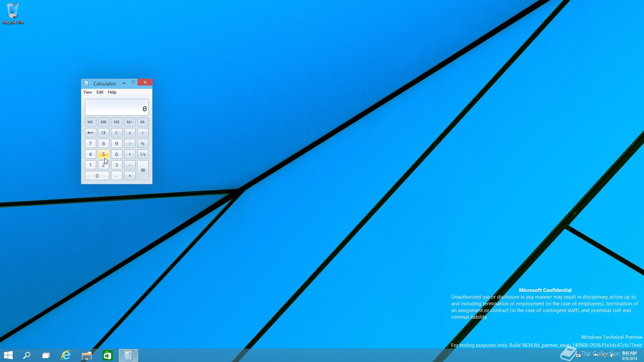Close the Calculator window
The width and height of the screenshot is (644, 362).
pos(145,82)
